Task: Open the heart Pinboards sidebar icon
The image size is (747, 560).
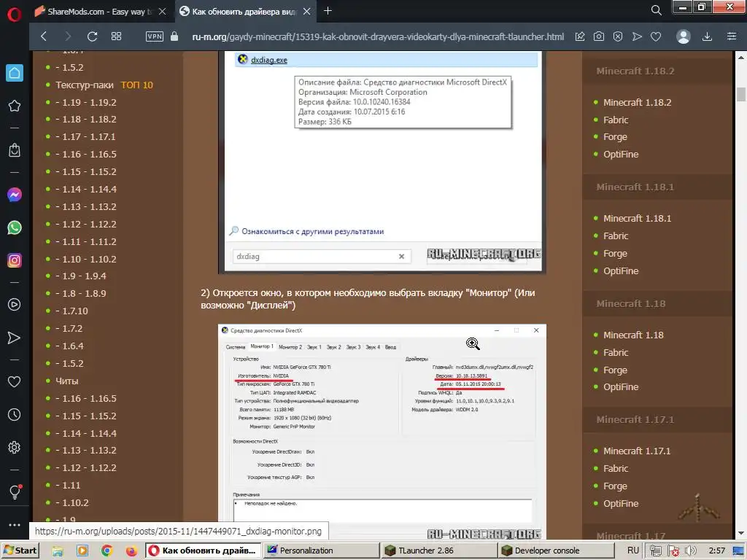Action: pos(15,381)
